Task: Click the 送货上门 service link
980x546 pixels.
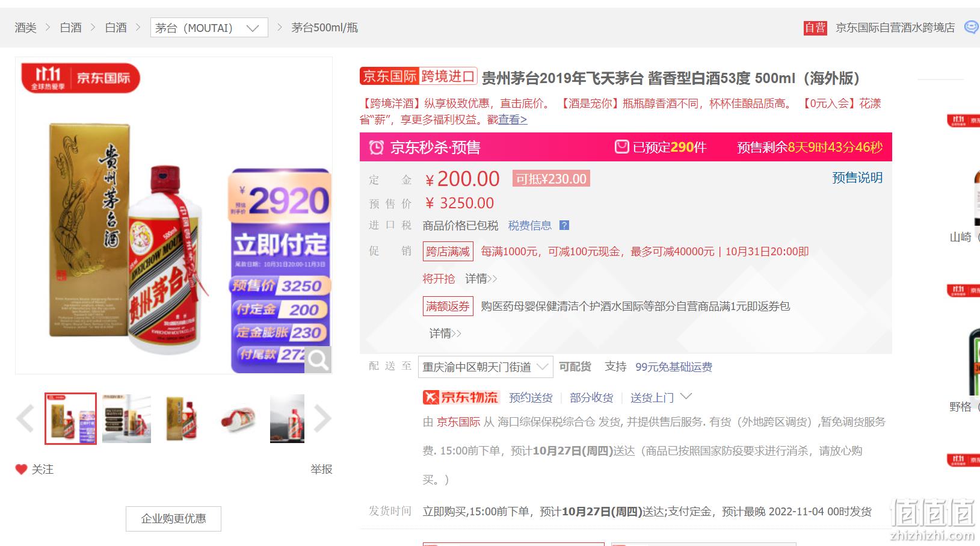Action: tap(652, 398)
